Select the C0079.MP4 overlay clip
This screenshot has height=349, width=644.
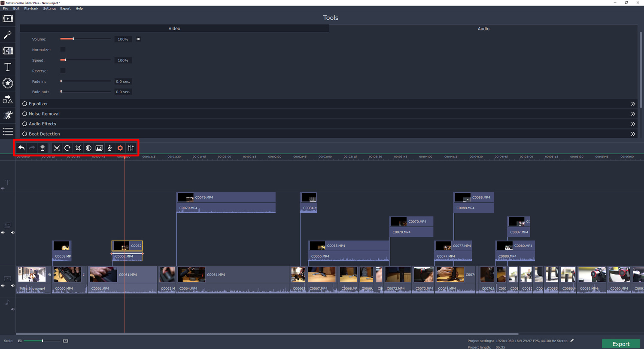click(226, 203)
